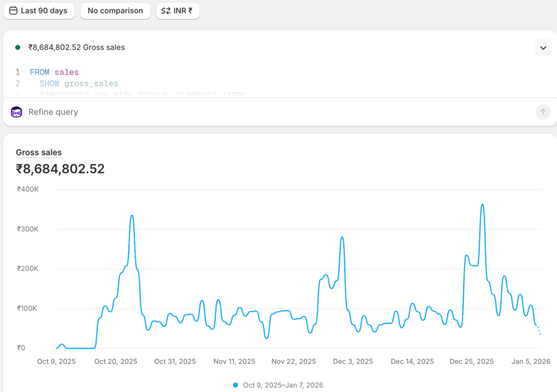Open the No comparison selector
The width and height of the screenshot is (557, 392).
click(x=115, y=11)
